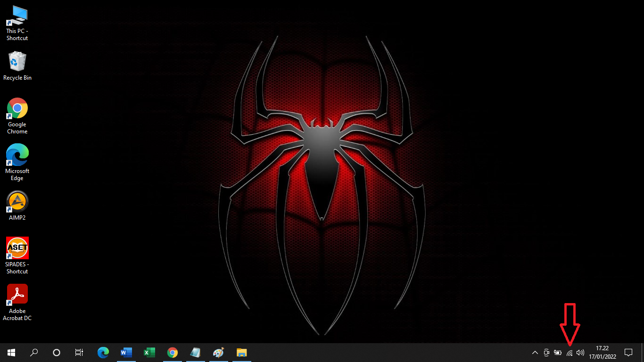The height and width of the screenshot is (362, 644).
Task: Select the Adobe Acrobat DC desktop shortcut
Action: 17,302
